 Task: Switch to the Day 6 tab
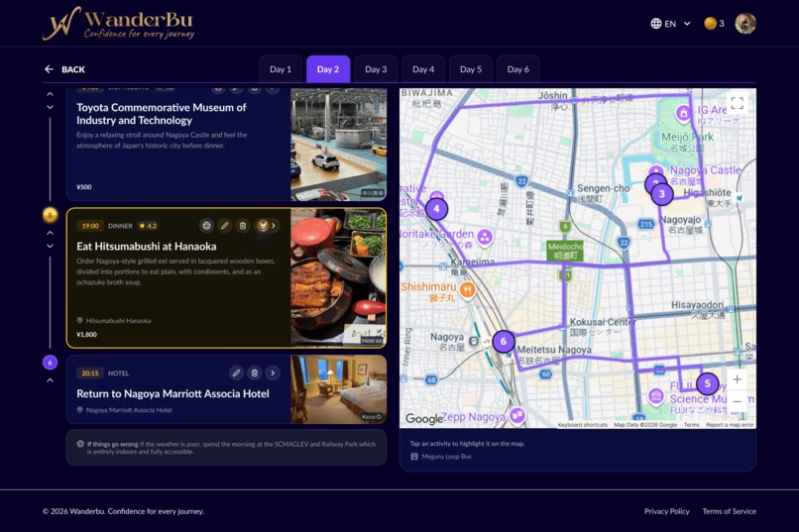(518, 69)
